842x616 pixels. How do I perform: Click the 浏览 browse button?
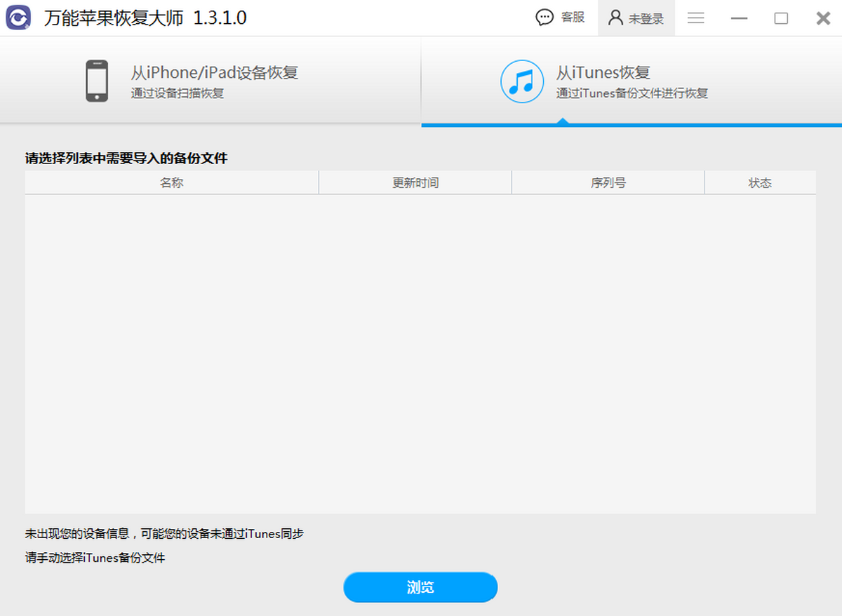[420, 587]
